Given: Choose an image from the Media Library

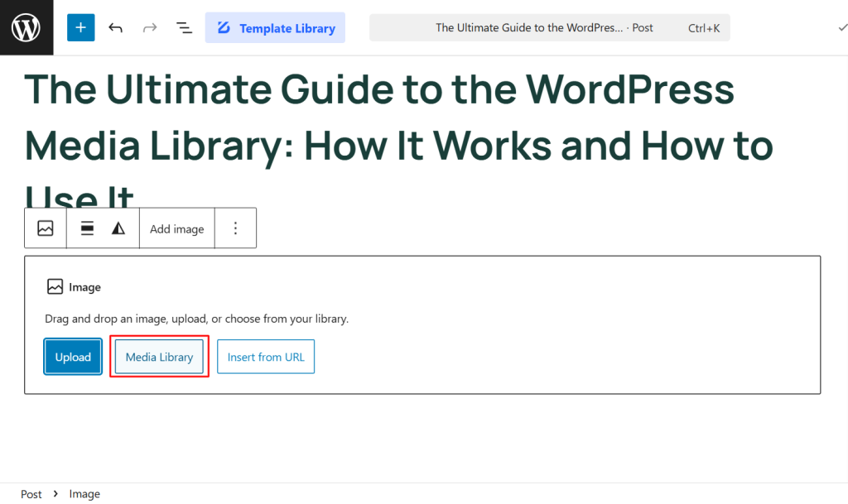Looking at the screenshot, I should 159,357.
